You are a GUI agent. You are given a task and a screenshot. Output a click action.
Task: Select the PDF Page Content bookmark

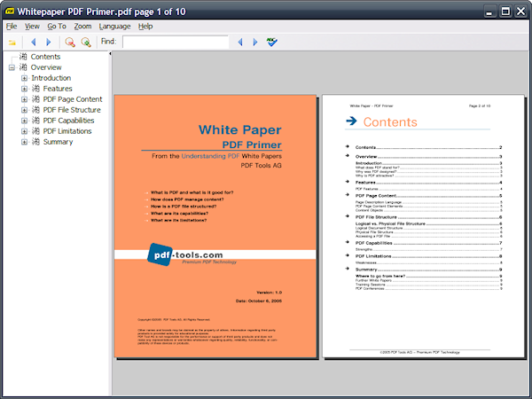[x=73, y=99]
